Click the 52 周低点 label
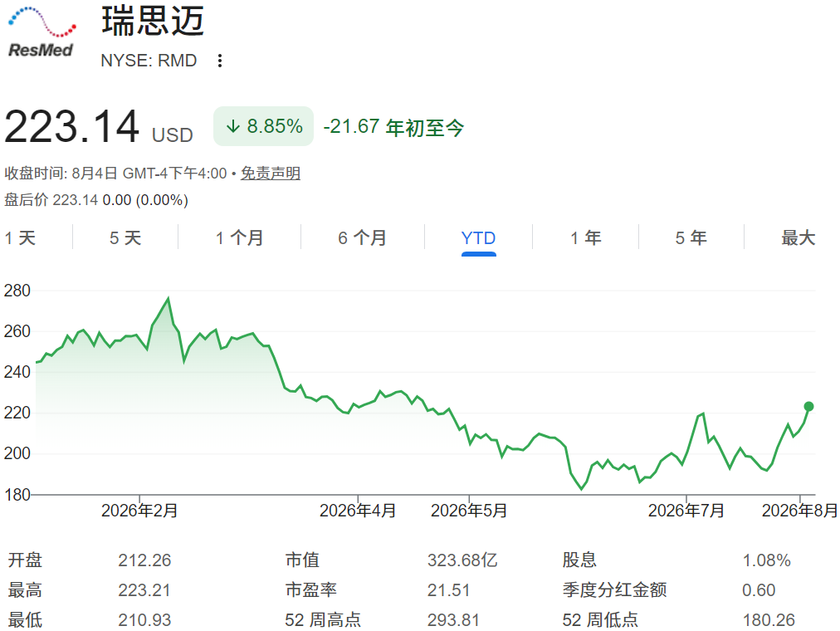This screenshot has height=631, width=840. point(600,620)
